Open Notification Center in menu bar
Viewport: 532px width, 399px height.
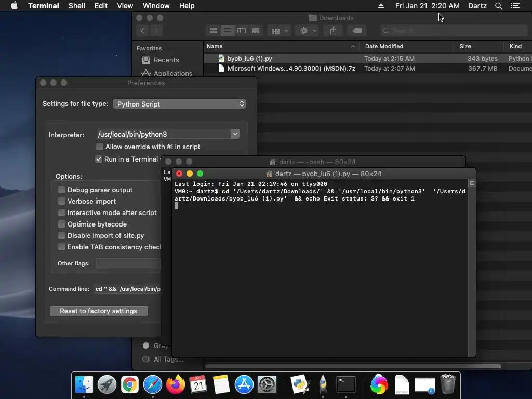click(x=515, y=6)
